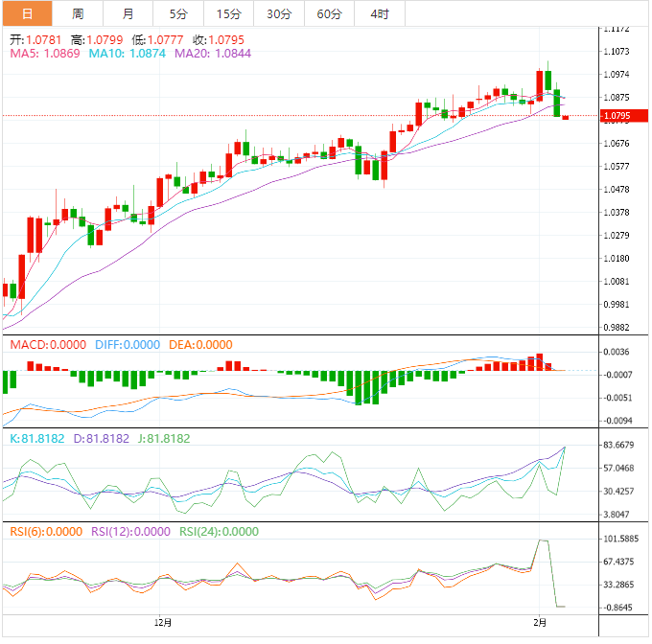Open the 月 monthly chart tab

pyautogui.click(x=128, y=13)
